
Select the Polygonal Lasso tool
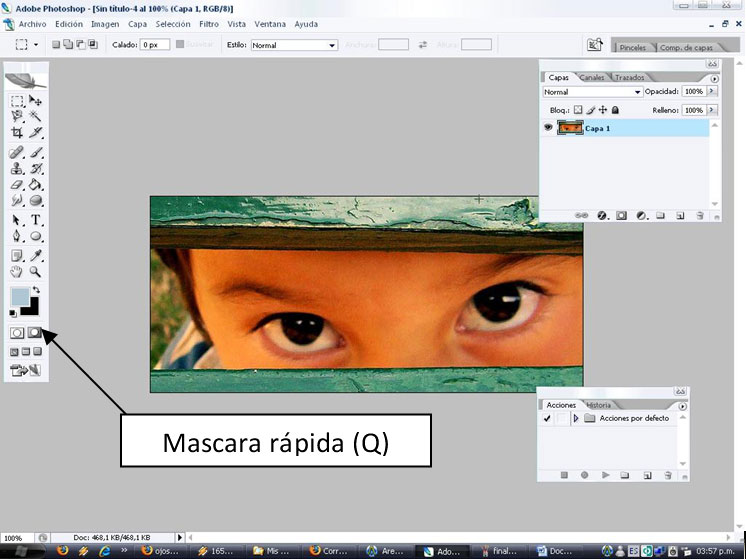[x=17, y=116]
